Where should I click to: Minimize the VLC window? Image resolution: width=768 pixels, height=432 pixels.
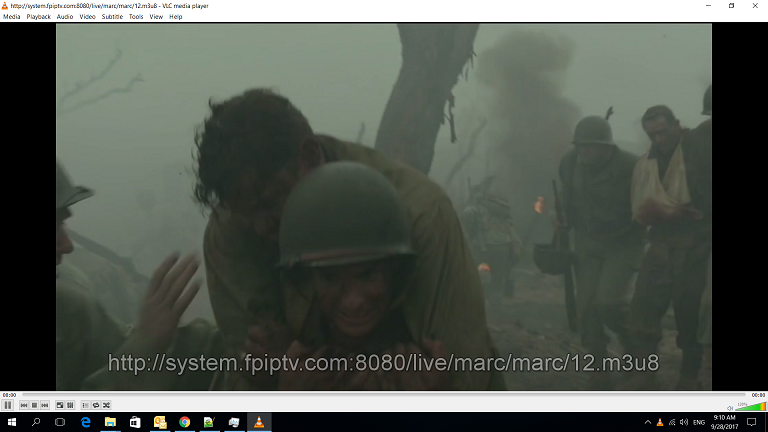(708, 6)
